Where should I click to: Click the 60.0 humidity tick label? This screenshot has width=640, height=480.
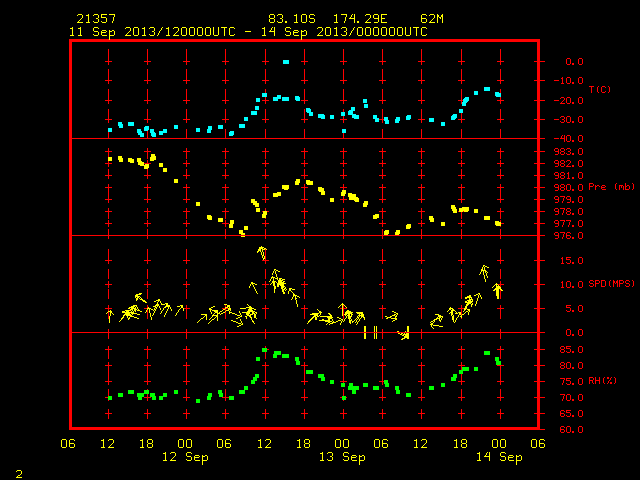point(571,430)
